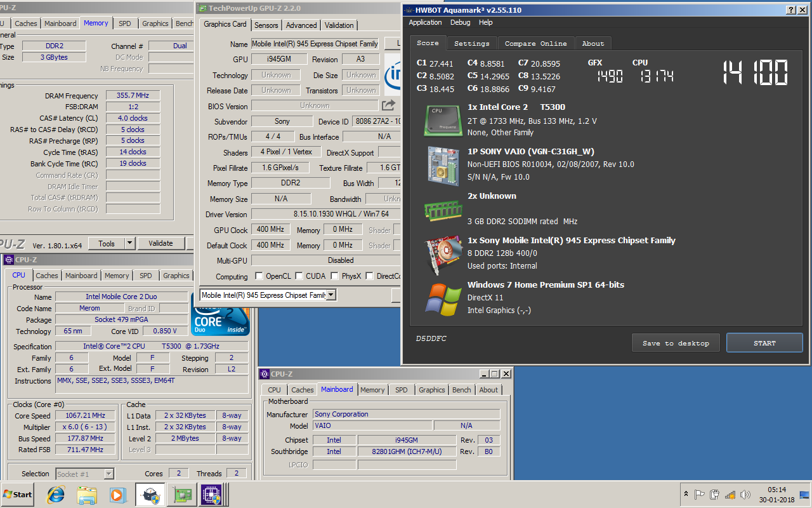The height and width of the screenshot is (508, 812).
Task: Click CPU-Z Mainboard window title icon
Action: [264, 374]
